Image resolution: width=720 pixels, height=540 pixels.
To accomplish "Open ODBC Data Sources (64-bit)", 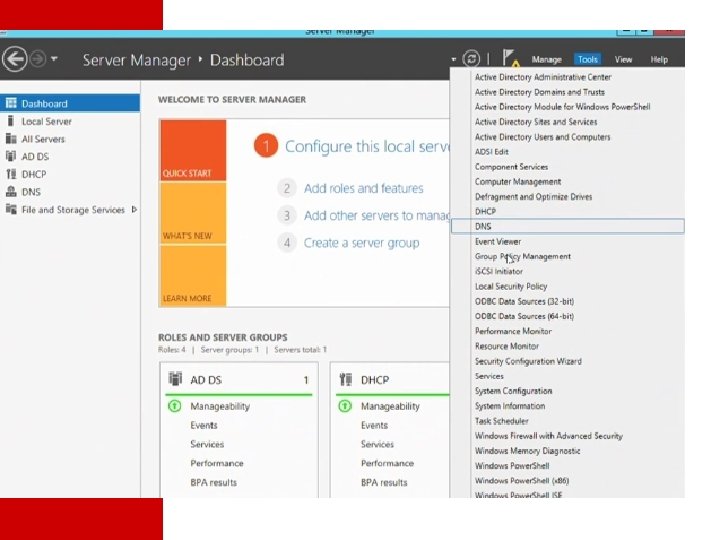I will [x=524, y=316].
